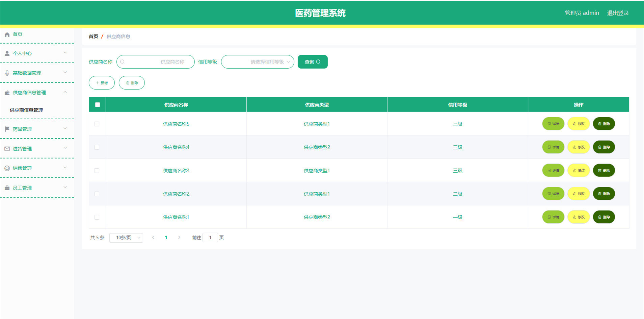View details of 供应商名称5 row
This screenshot has width=644, height=319.
point(553,124)
